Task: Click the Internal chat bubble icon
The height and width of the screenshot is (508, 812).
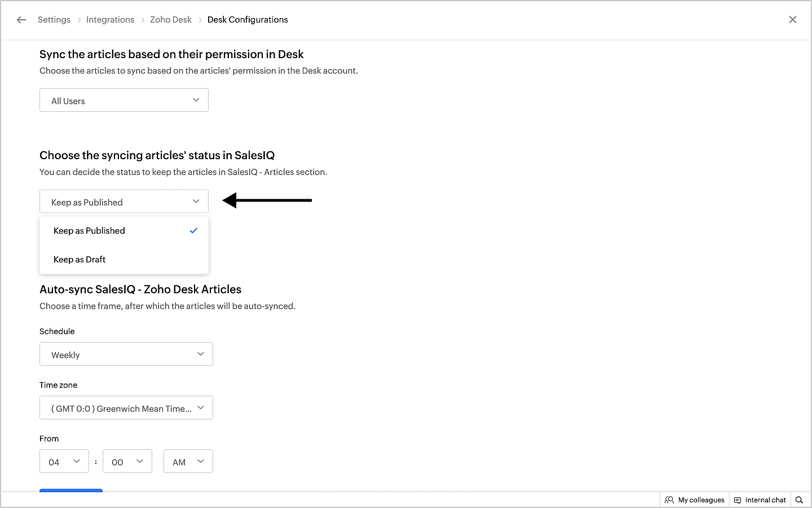Action: point(738,500)
